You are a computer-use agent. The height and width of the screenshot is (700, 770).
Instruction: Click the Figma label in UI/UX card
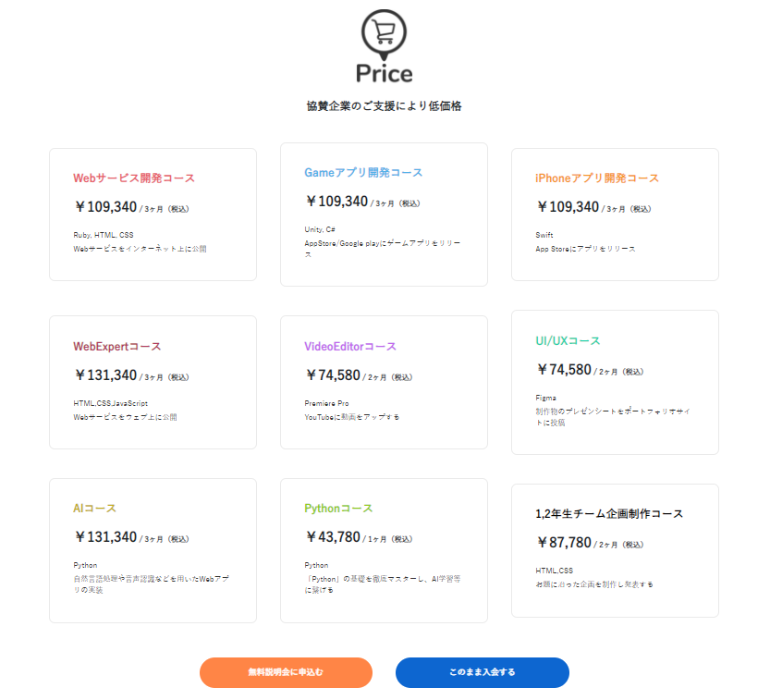pos(545,398)
